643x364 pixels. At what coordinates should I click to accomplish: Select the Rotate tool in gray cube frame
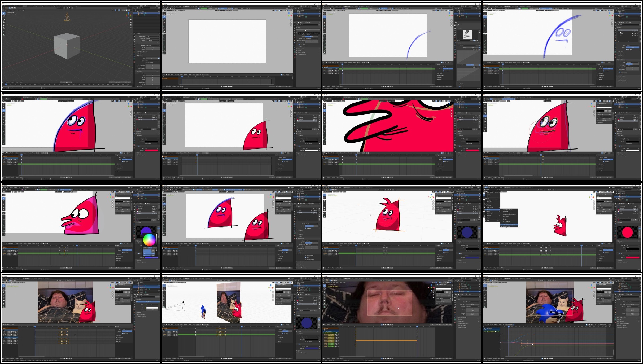point(4,22)
